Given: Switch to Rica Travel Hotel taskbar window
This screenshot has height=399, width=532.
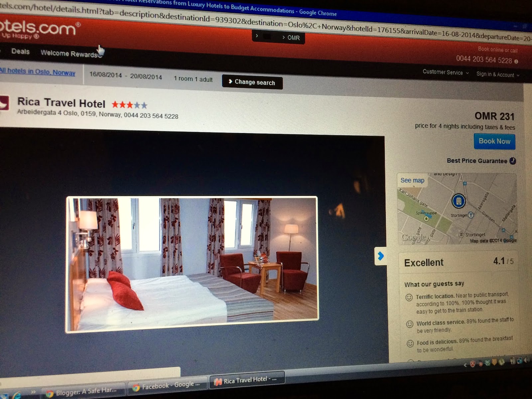Looking at the screenshot, I should point(247,380).
